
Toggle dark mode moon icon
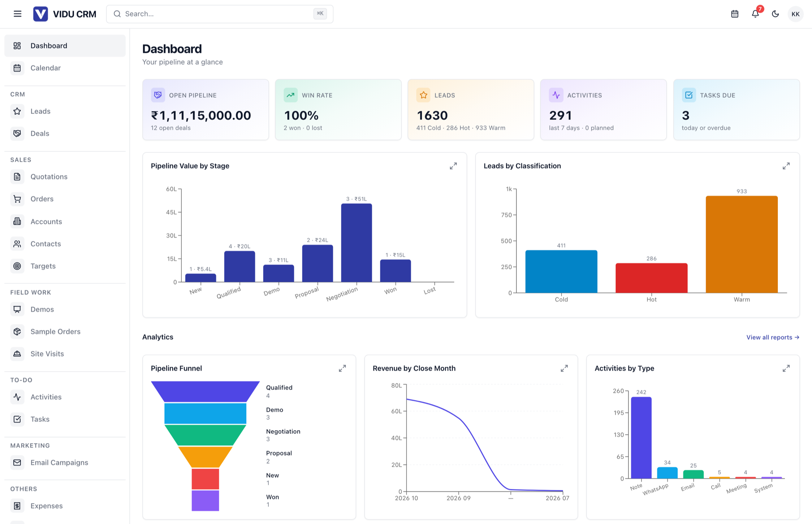click(775, 14)
